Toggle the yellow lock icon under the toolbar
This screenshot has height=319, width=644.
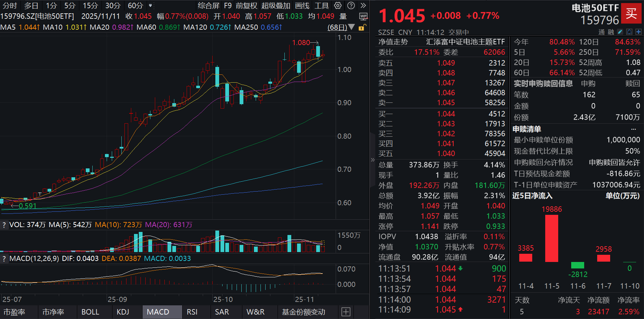coord(361,27)
